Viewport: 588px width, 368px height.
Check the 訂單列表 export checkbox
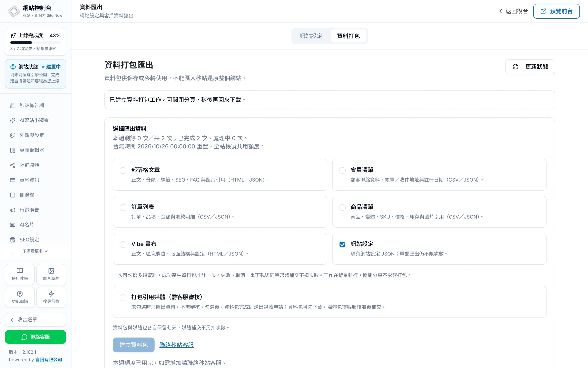[123, 207]
